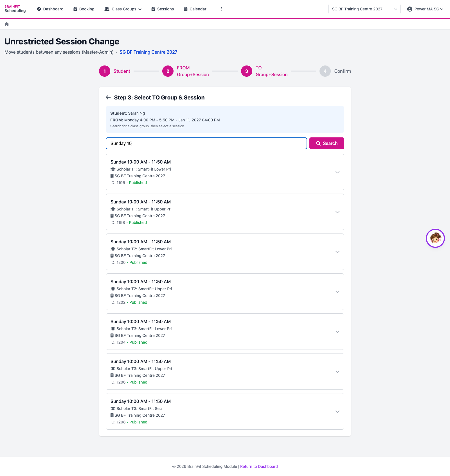This screenshot has height=476, width=450.
Task: Open the three-dot more menu in navbar
Action: 222,9
